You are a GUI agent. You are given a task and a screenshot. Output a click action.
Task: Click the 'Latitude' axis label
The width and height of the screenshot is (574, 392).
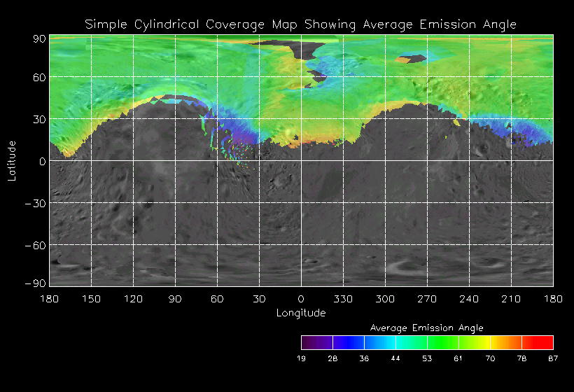click(12, 161)
